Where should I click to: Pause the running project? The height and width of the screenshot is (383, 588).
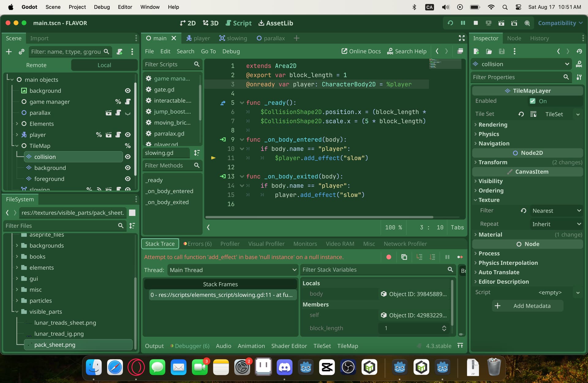pos(463,23)
